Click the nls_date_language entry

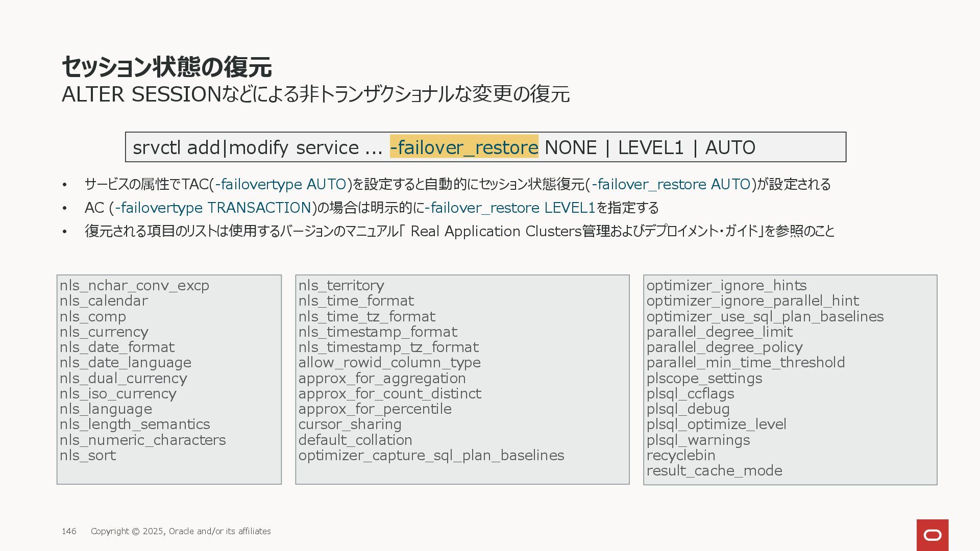pos(126,363)
